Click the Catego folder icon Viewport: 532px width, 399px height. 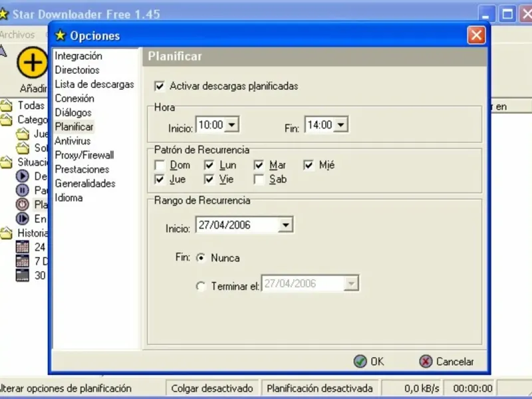6,120
